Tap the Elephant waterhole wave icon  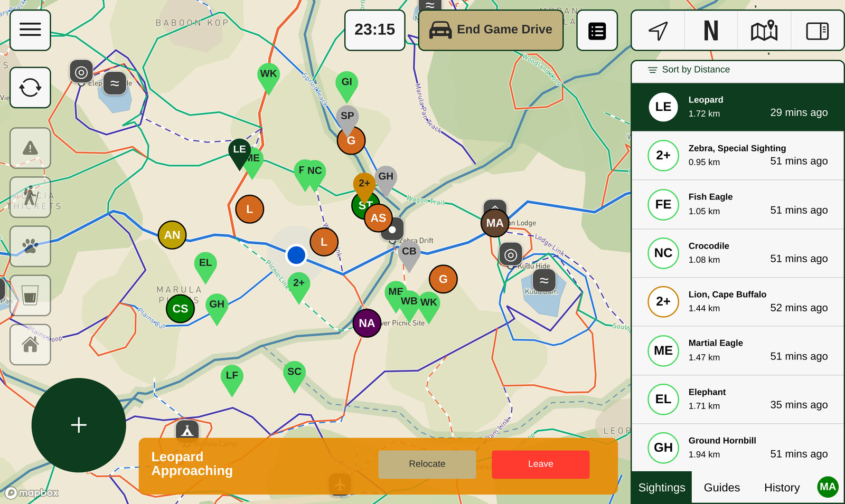click(115, 83)
